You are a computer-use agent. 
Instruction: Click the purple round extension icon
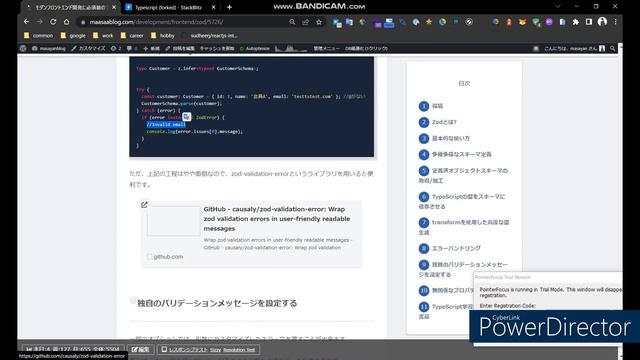click(x=549, y=22)
